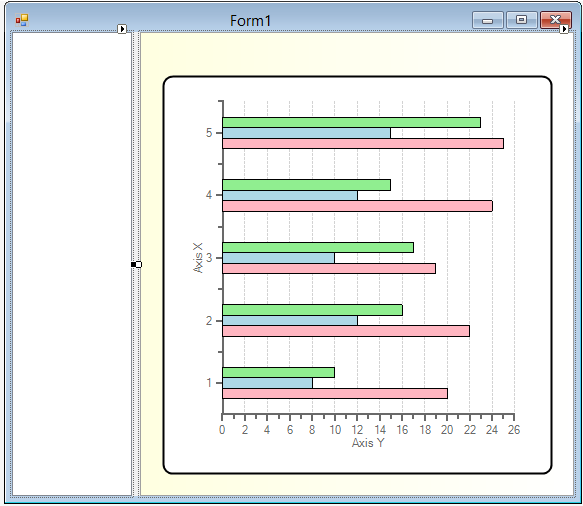Click the Form1 title bar text
Image resolution: width=583 pixels, height=506 pixels.
pyautogui.click(x=250, y=20)
